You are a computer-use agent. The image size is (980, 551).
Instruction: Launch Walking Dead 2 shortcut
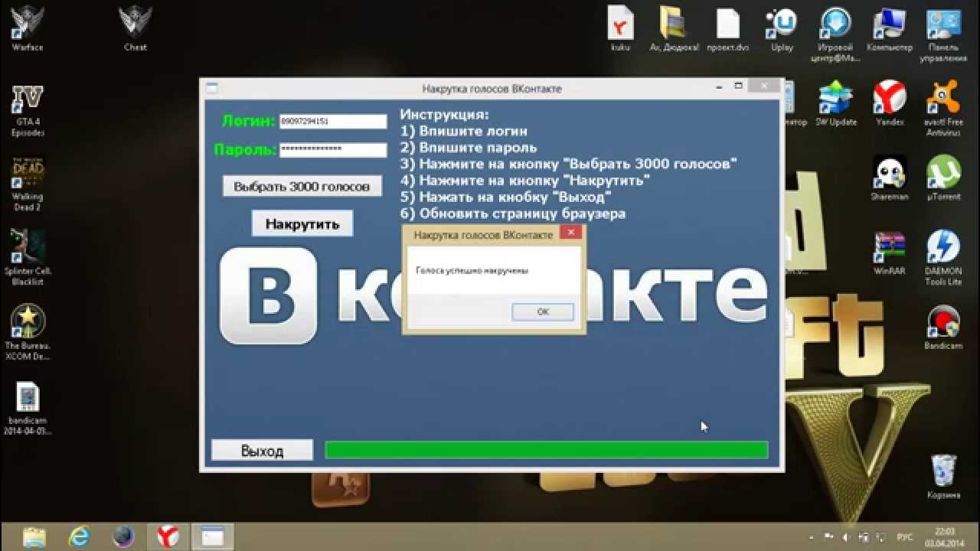28,184
